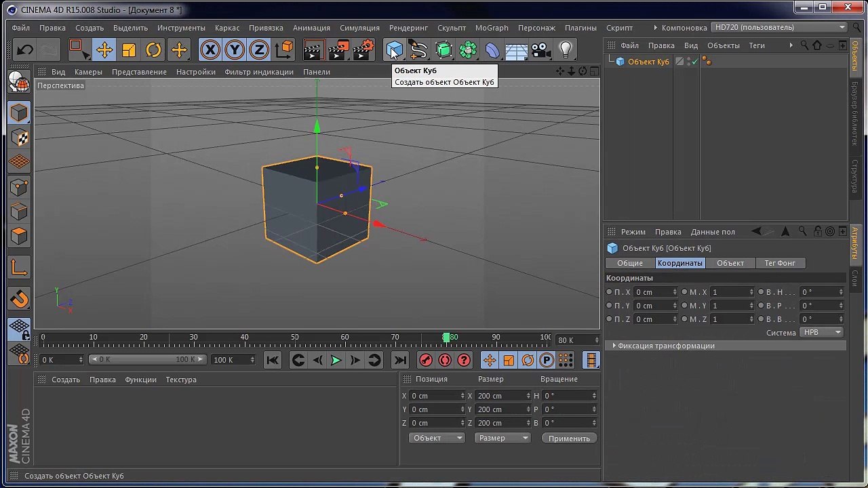Toggle the animation dot beside М . X
Image resolution: width=868 pixels, height=488 pixels.
[x=684, y=292]
